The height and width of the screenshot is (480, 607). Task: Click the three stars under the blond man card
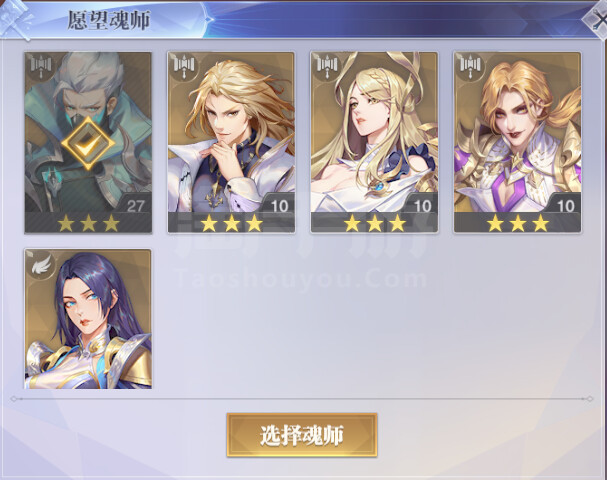coord(231,223)
